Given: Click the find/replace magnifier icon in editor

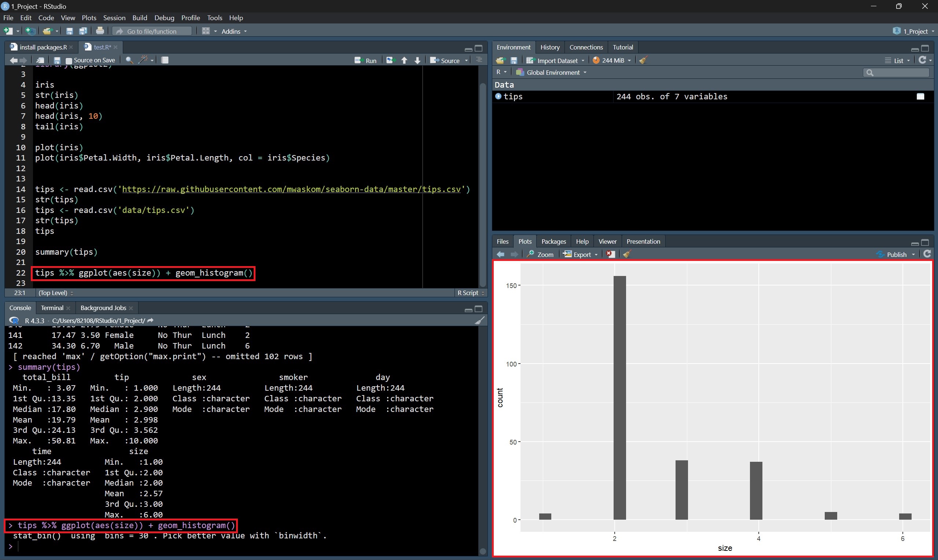Looking at the screenshot, I should 129,60.
